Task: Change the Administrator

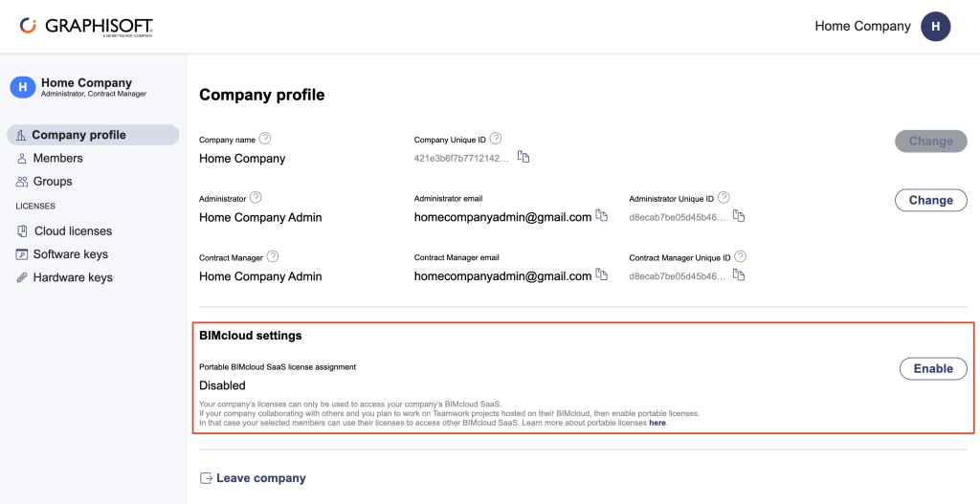Action: 930,200
